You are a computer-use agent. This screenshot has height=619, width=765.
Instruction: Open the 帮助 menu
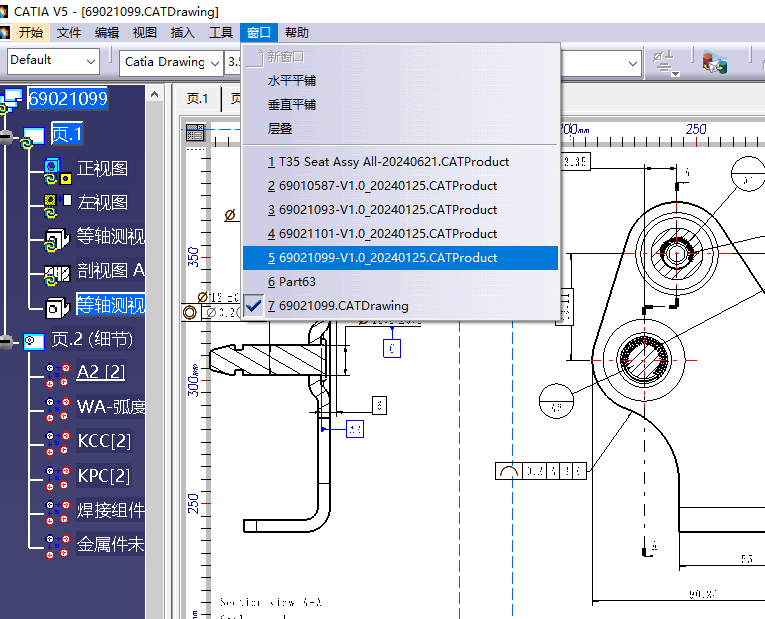(297, 33)
